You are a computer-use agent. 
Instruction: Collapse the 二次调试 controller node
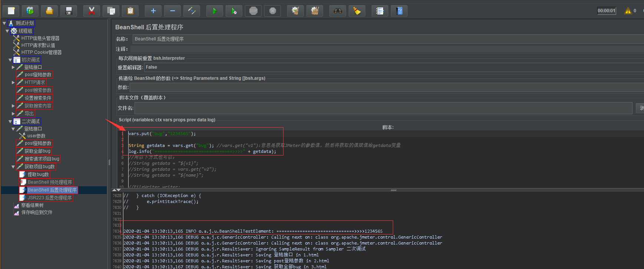click(x=10, y=121)
